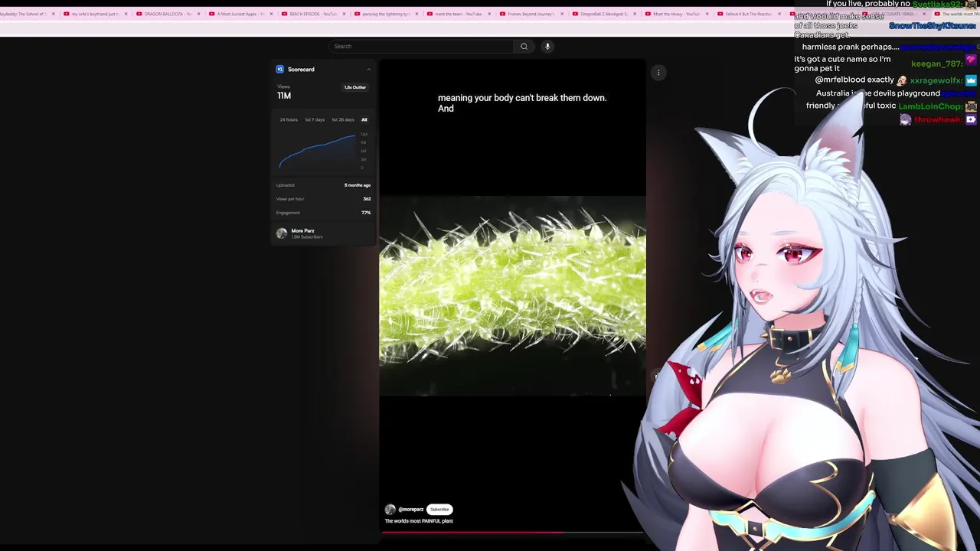Select the 24 hours range tab
980x551 pixels.
[289, 120]
